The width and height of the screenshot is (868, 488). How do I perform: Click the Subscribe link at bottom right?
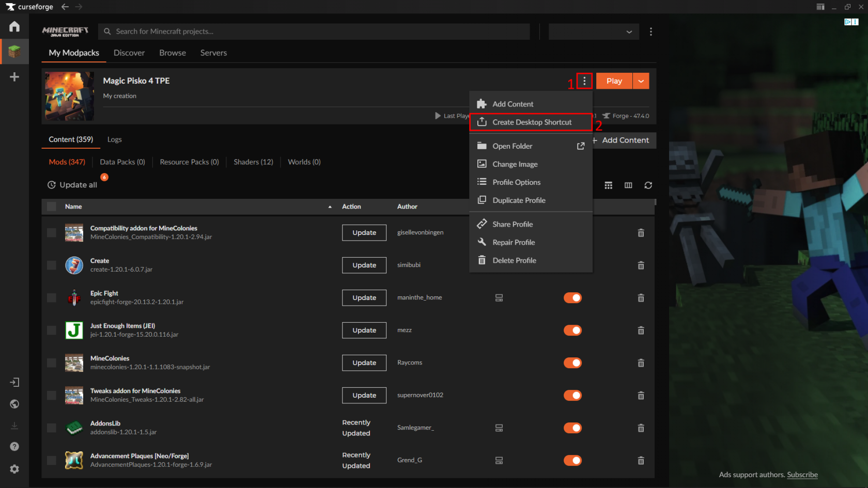pos(802,475)
